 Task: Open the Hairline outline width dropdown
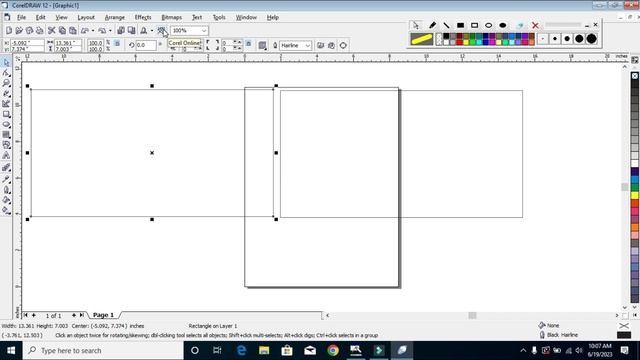click(x=308, y=45)
